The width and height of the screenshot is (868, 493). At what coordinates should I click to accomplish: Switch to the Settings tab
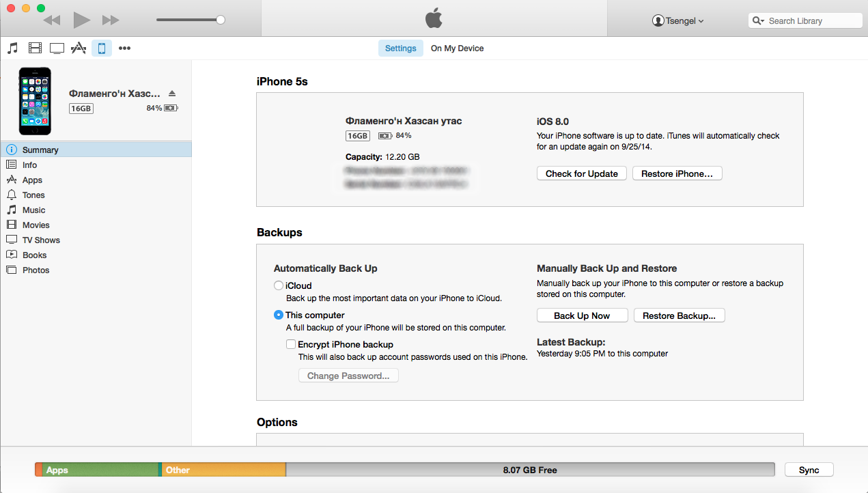coord(401,48)
